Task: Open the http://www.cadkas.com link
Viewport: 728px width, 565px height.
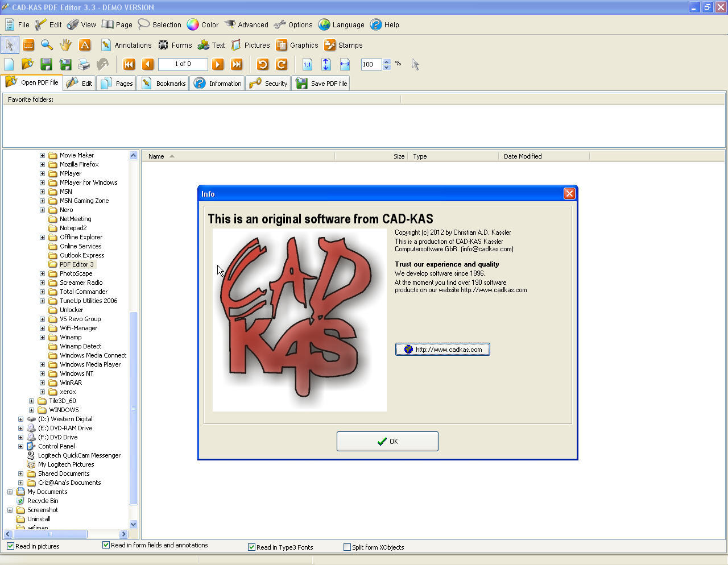Action: (442, 349)
